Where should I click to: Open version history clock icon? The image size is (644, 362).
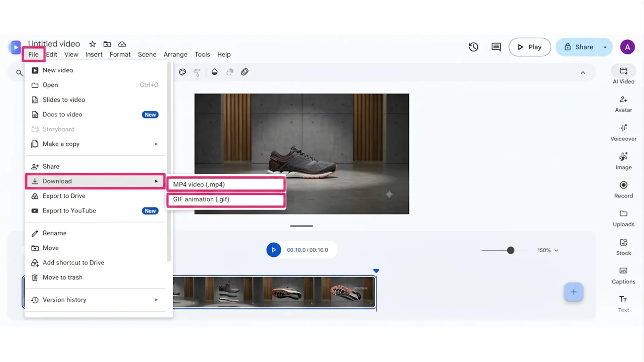(x=473, y=47)
